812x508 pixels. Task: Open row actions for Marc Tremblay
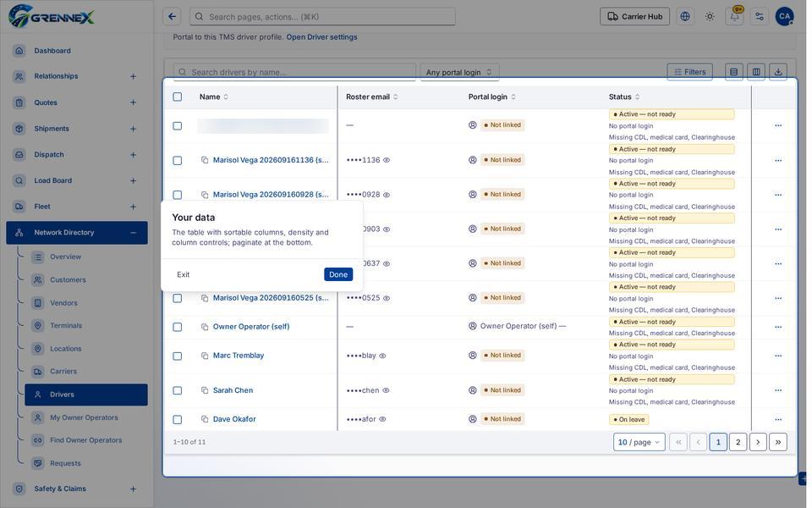(x=778, y=356)
